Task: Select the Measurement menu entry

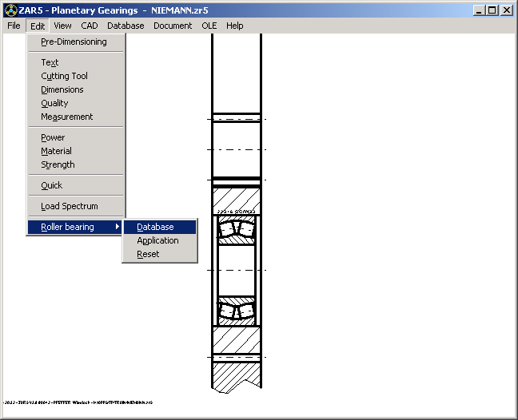Action: click(66, 117)
